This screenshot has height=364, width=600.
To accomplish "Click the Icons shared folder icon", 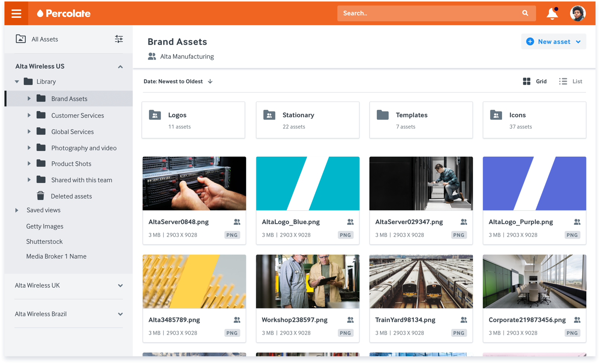I will click(x=496, y=115).
